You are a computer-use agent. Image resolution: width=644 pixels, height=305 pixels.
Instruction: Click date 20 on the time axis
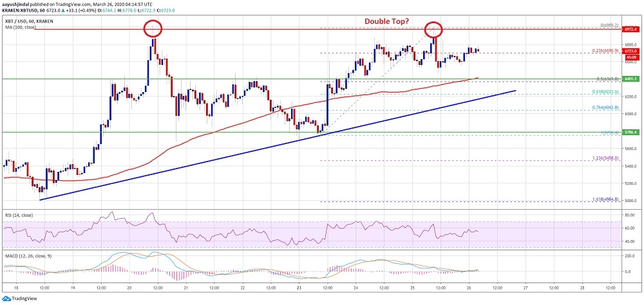(129, 288)
